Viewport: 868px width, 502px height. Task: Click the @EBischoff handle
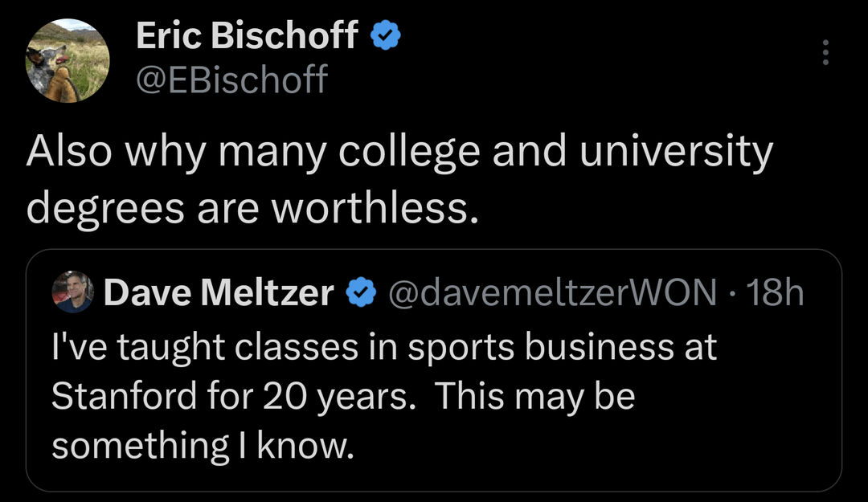coord(231,80)
